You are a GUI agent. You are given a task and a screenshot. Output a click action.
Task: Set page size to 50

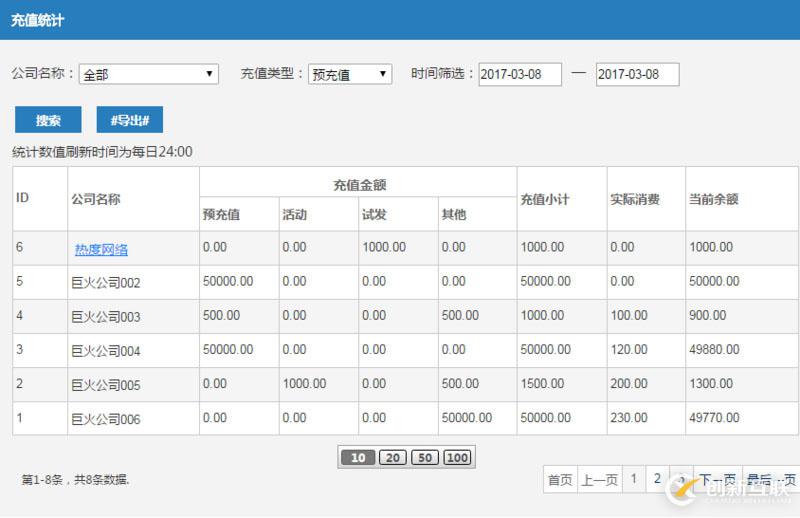tap(424, 457)
